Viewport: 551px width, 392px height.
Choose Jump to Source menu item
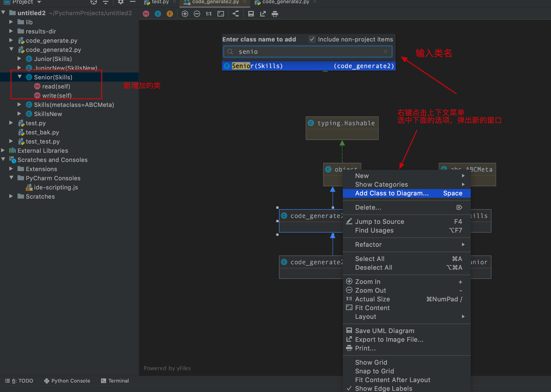pyautogui.click(x=407, y=221)
